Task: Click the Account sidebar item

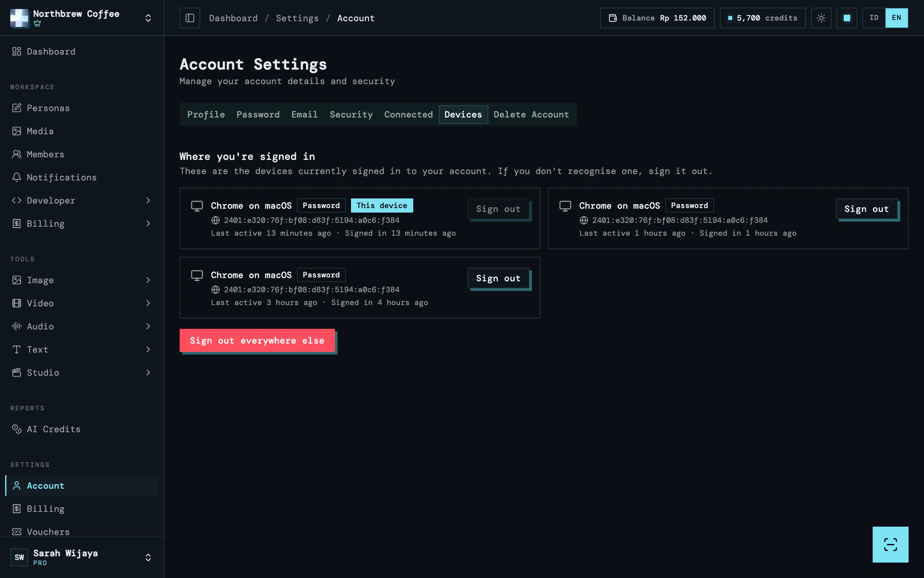Action: pyautogui.click(x=82, y=486)
